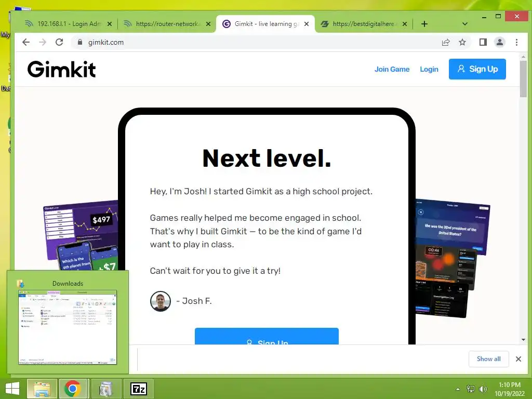This screenshot has height=399, width=532.
Task: Show hidden system tray icons
Action: coord(458,389)
